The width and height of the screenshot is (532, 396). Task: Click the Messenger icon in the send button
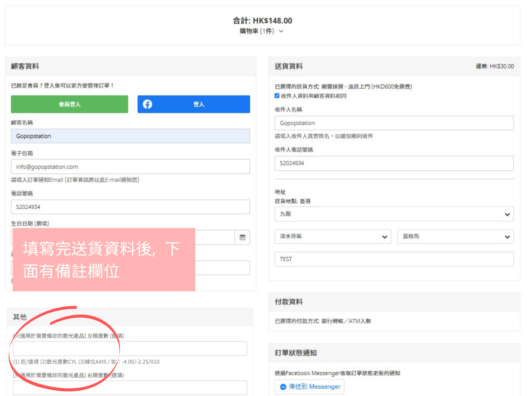pos(283,387)
